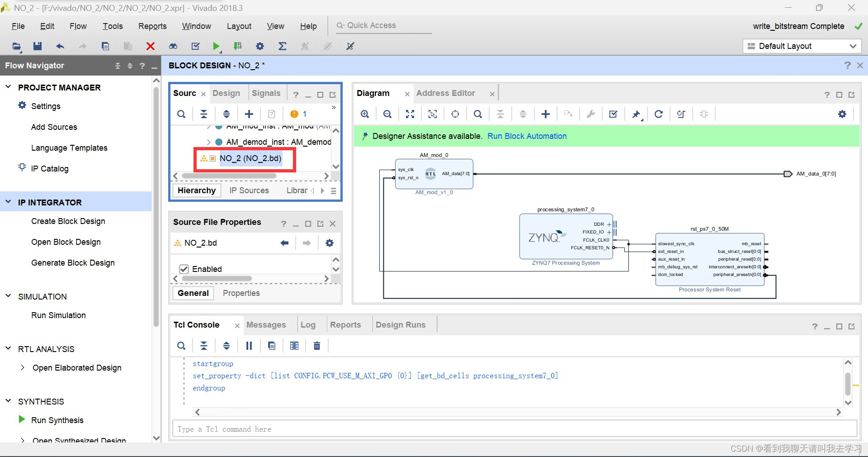Open IP Catalog
The image size is (868, 457).
click(50, 169)
